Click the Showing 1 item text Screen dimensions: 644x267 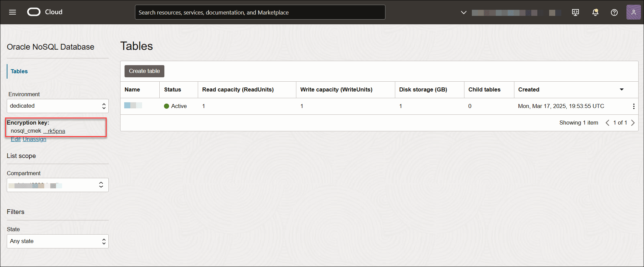point(579,123)
